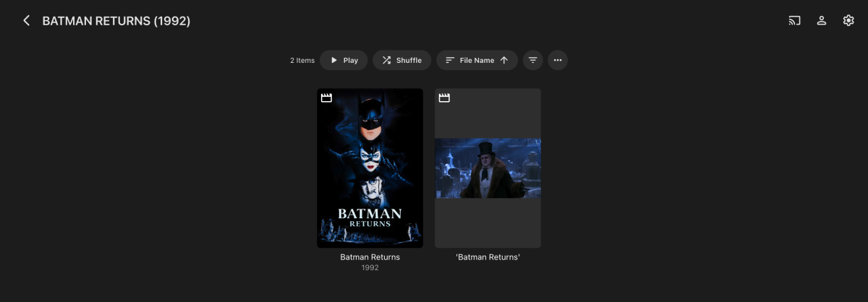Click the movie clapper icon on poster card

coord(326,98)
